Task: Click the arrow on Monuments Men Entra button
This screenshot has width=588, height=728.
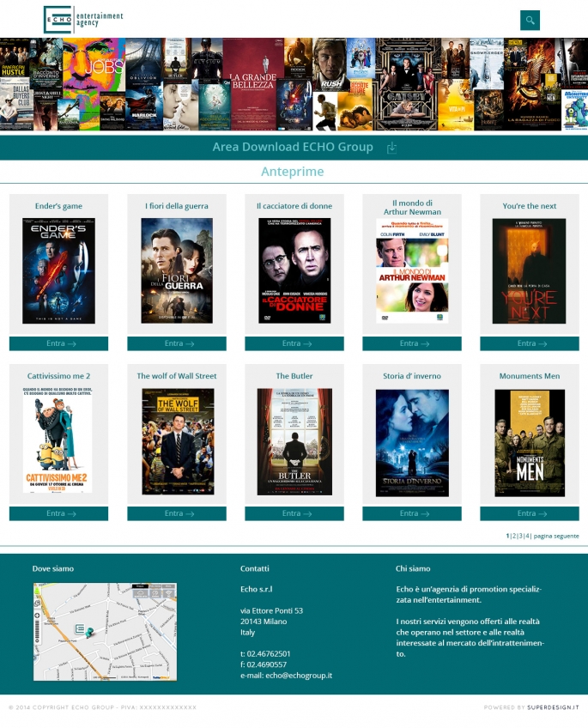Action: click(x=542, y=513)
